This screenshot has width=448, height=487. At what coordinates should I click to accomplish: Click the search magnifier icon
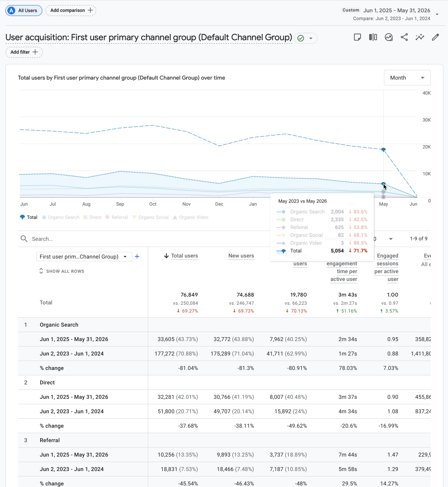[24, 238]
